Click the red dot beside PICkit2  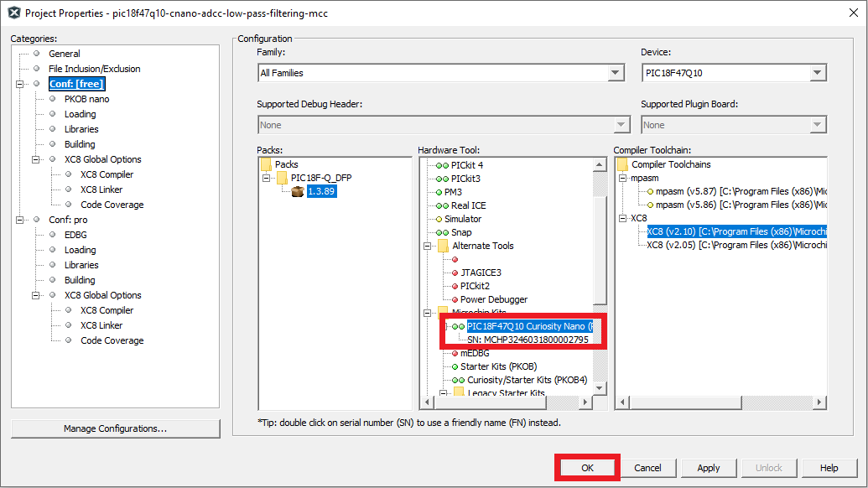[x=455, y=286]
